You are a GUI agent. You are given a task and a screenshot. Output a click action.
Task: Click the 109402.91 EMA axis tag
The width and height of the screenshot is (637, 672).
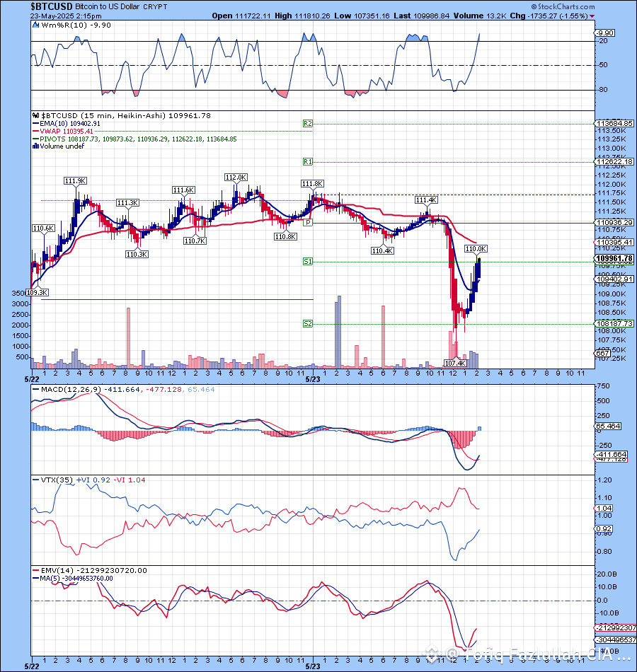click(x=614, y=279)
